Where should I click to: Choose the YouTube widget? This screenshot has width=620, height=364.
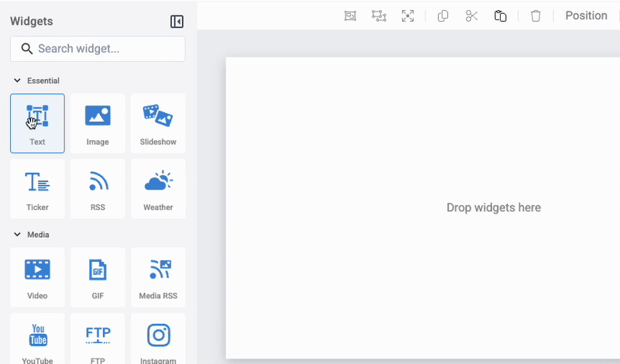[37, 339]
